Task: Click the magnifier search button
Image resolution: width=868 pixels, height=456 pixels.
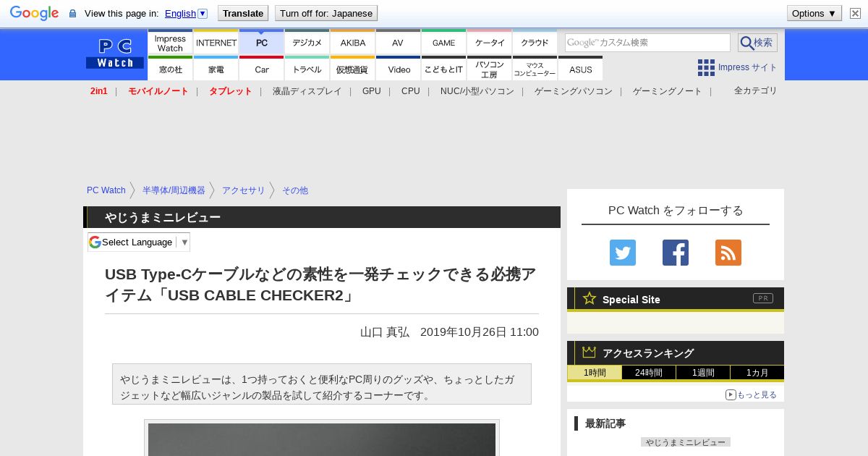Action: click(x=757, y=43)
